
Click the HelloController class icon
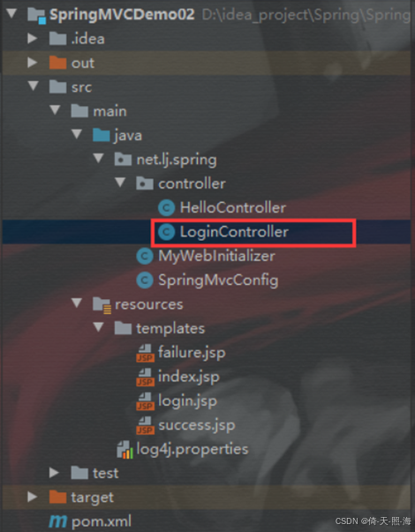pyautogui.click(x=166, y=208)
